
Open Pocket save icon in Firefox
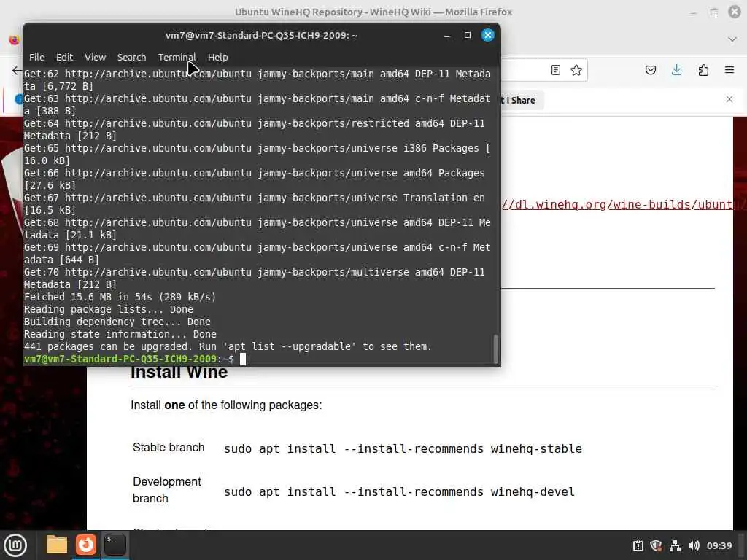650,71
